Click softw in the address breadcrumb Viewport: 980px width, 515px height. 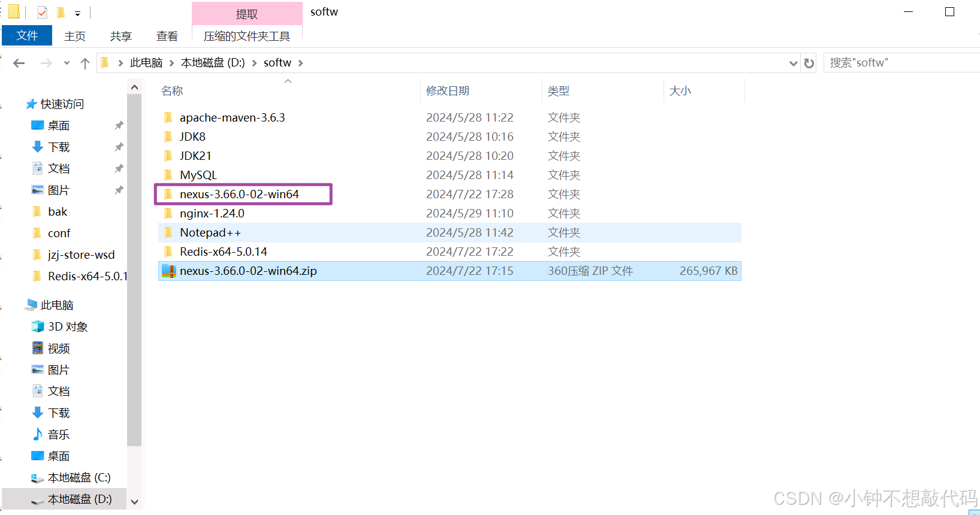278,63
